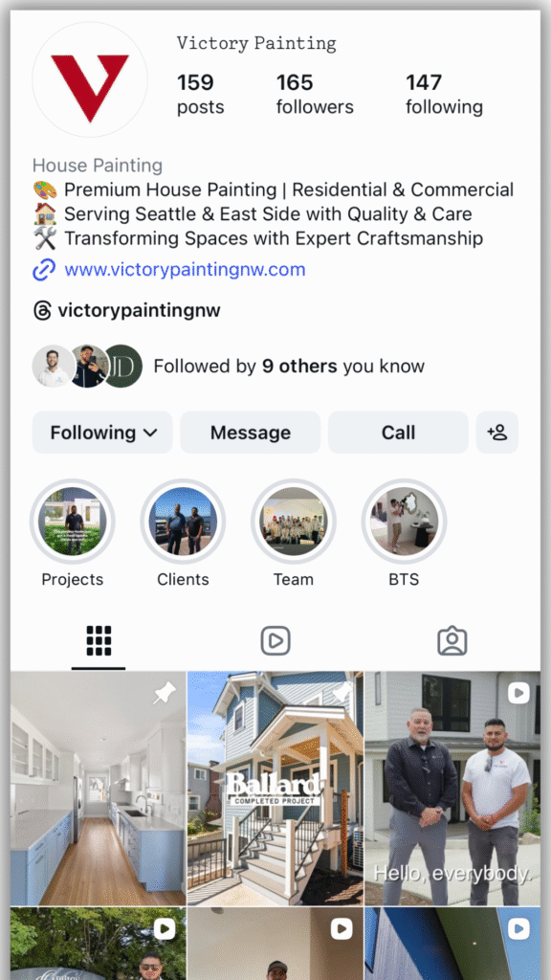View the 165 followers list
The image size is (551, 980).
coord(315,94)
